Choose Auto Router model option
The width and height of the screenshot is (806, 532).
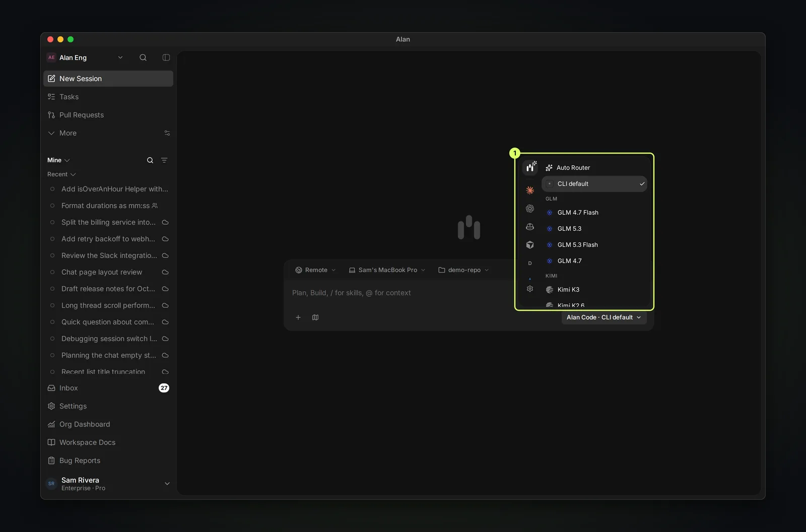click(594, 168)
